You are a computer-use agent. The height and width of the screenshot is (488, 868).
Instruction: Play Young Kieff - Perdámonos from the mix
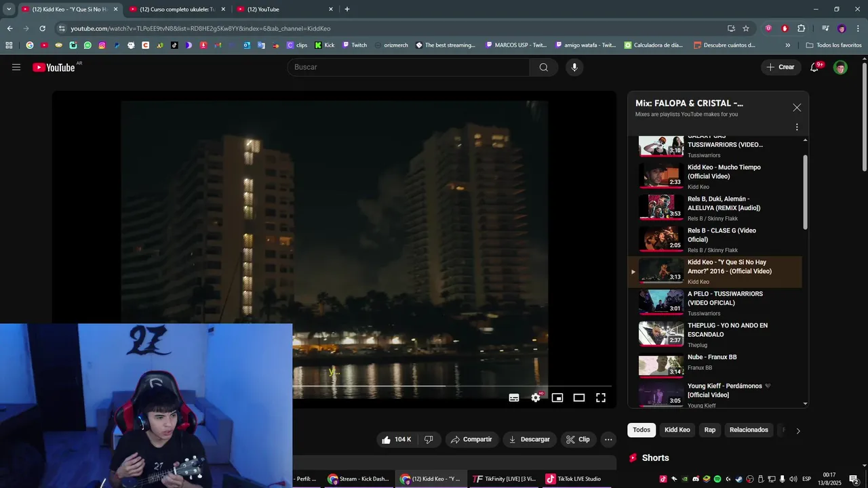coord(715,395)
